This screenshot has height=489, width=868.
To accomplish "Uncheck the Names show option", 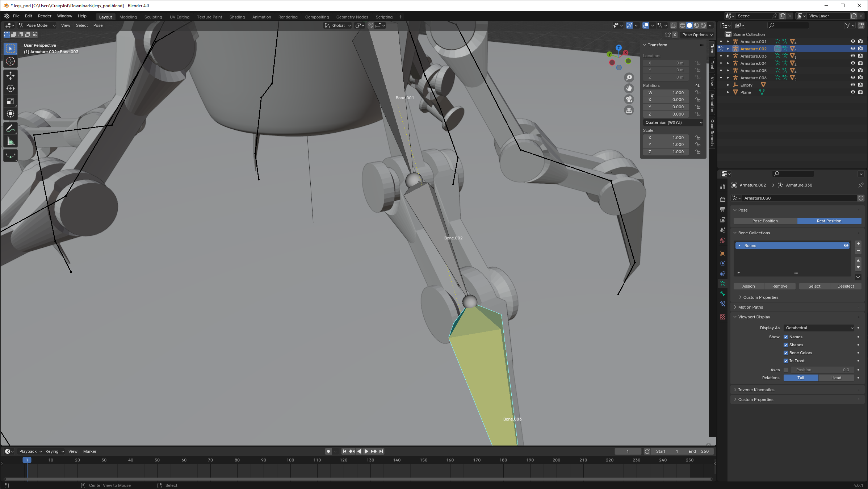I will [x=786, y=337].
